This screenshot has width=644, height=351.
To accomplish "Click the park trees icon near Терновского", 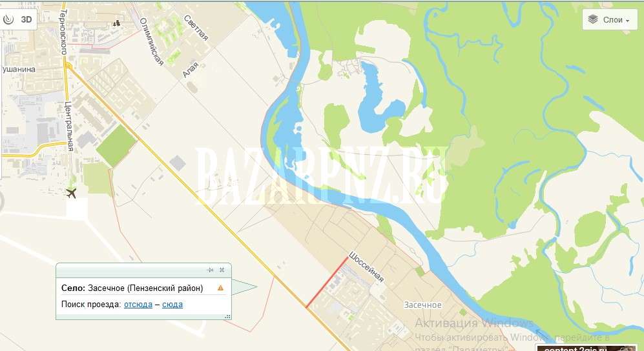I will [x=117, y=23].
